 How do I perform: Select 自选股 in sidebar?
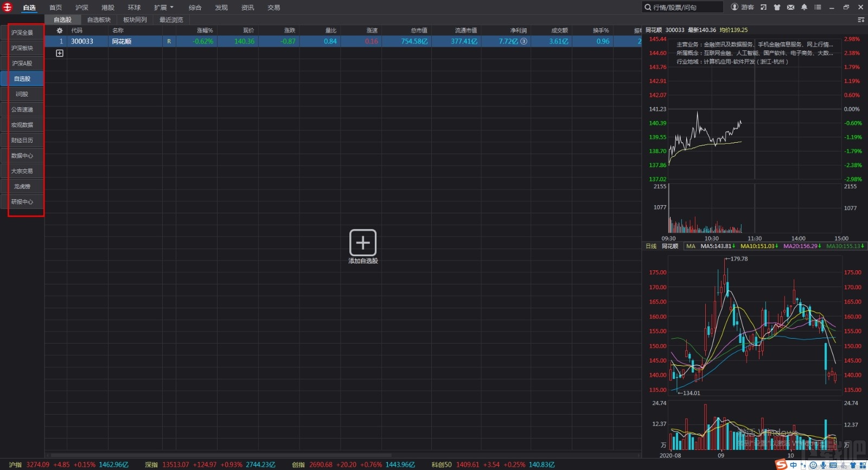22,79
